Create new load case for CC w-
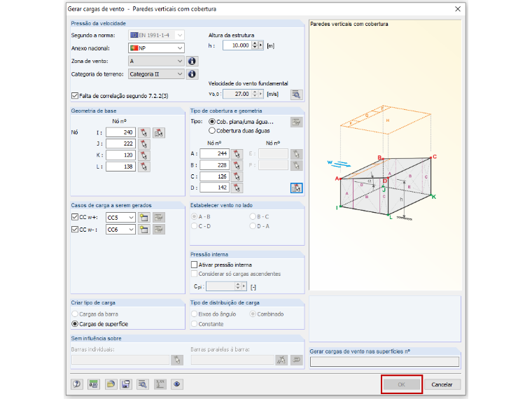Viewport: 532px width, 399px height. pyautogui.click(x=144, y=230)
